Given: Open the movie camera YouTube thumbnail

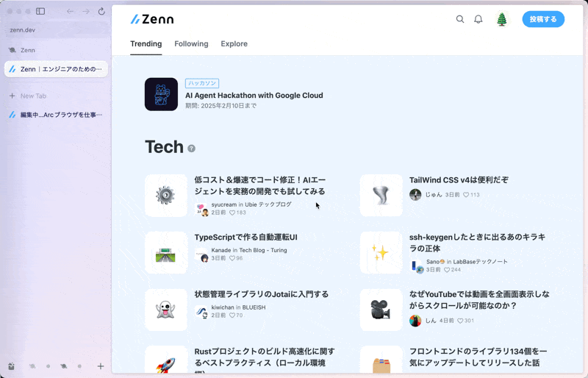Looking at the screenshot, I should 381,310.
